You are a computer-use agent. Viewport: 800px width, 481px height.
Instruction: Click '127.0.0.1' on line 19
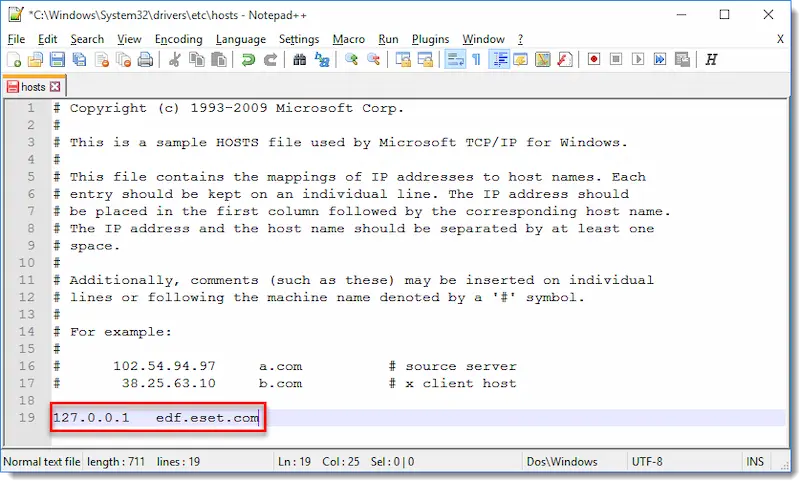point(91,418)
